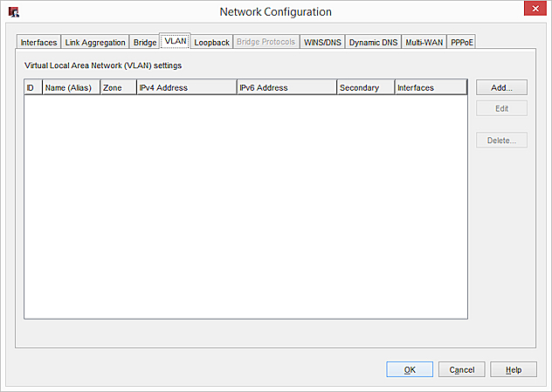Click the Add VLAN button
The height and width of the screenshot is (392, 552).
point(501,87)
